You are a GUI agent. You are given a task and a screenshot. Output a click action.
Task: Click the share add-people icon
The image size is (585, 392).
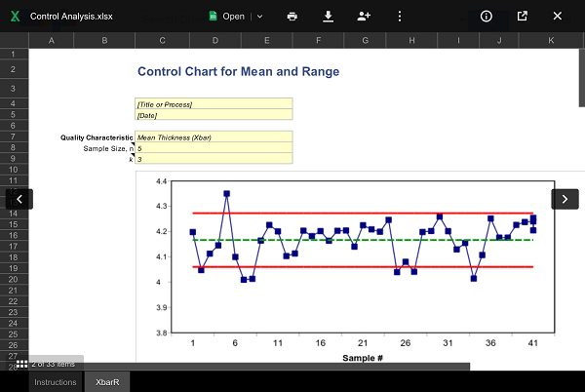[364, 17]
